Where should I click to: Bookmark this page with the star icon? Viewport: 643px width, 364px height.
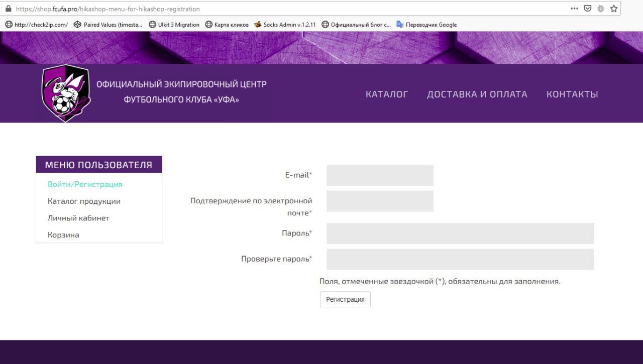click(613, 9)
